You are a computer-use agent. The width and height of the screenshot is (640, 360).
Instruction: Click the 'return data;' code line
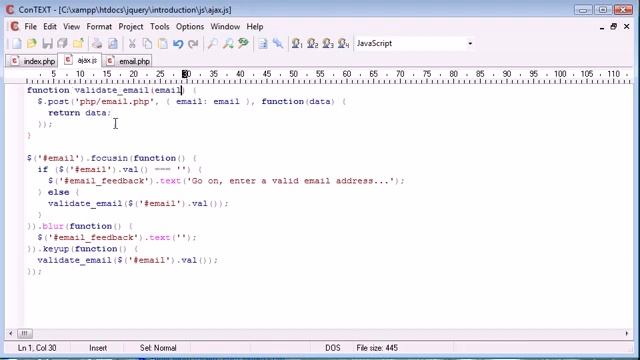80,113
